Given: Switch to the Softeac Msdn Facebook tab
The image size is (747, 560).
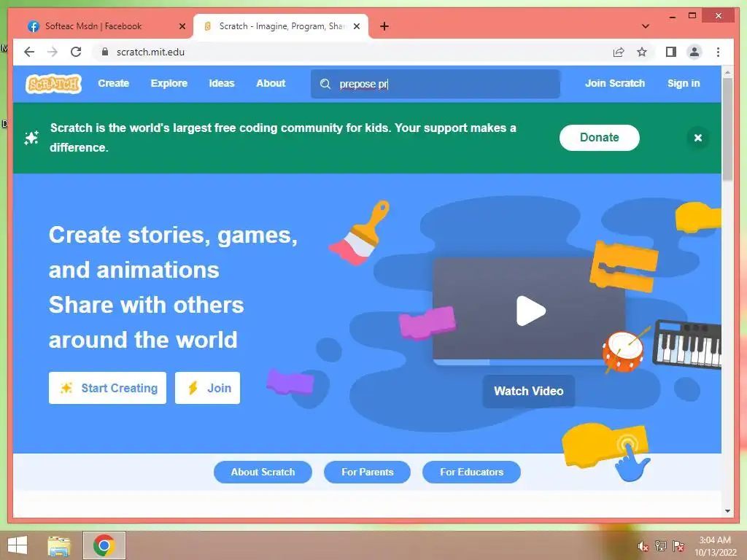Looking at the screenshot, I should click(106, 26).
